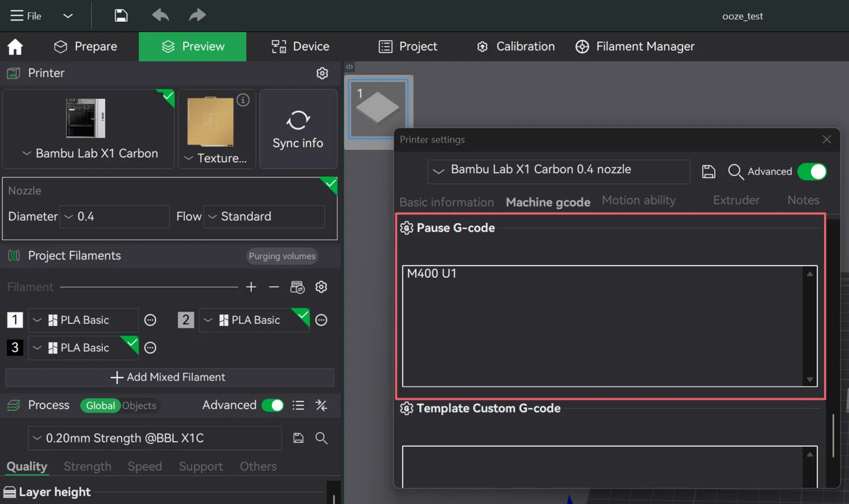Open the Notes tab
Screen dimensions: 849x504
pyautogui.click(x=803, y=200)
